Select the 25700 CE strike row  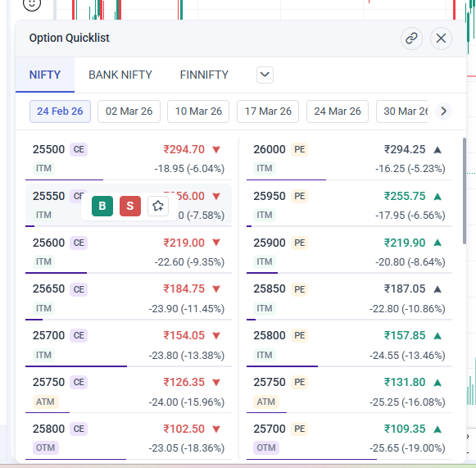point(129,345)
